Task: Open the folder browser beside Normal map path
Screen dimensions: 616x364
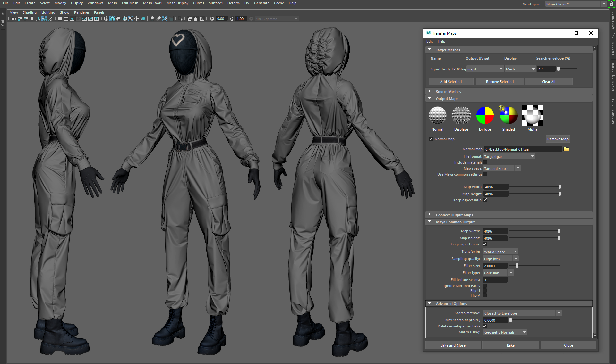Action: [566, 149]
